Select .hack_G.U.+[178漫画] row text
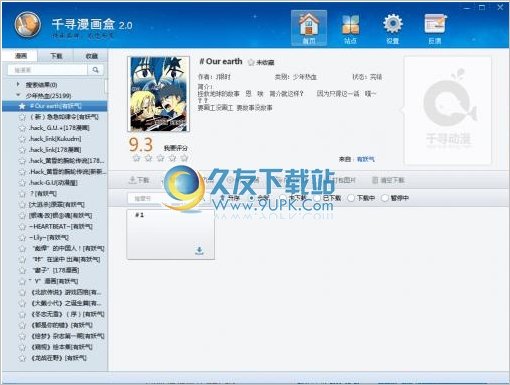 point(59,128)
